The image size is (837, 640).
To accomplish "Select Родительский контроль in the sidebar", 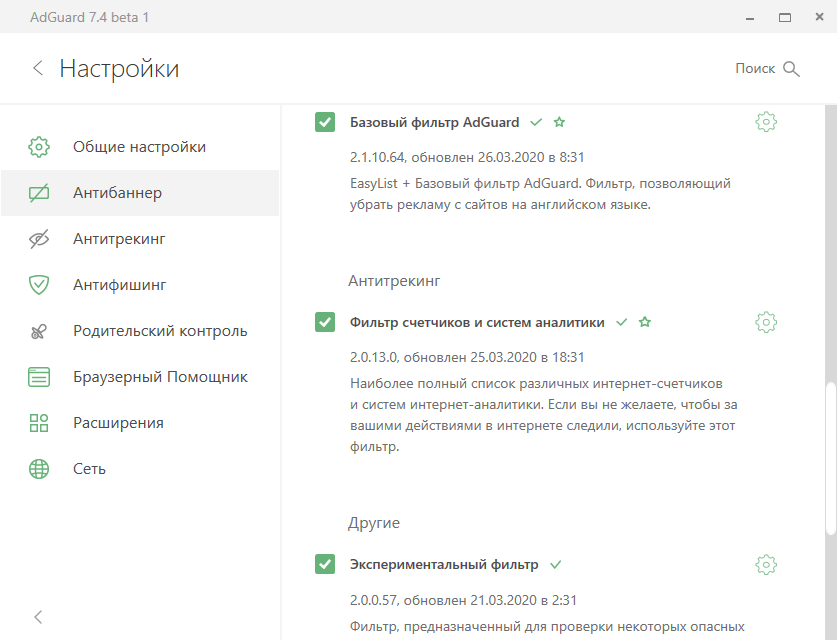I will pos(160,331).
